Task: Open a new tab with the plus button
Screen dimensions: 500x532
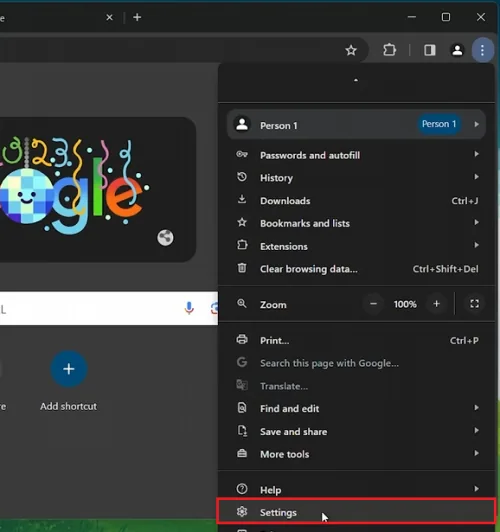Action: (137, 17)
